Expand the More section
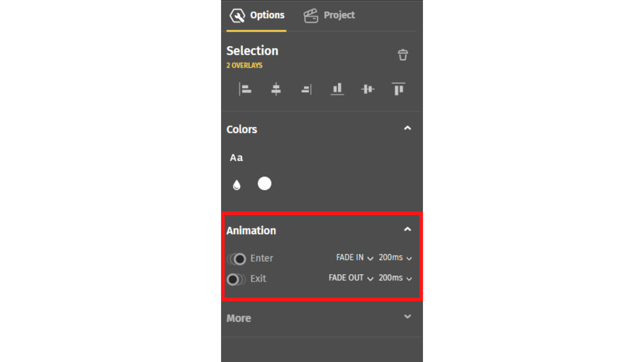Viewport: 644px width, 362px height. click(x=407, y=317)
